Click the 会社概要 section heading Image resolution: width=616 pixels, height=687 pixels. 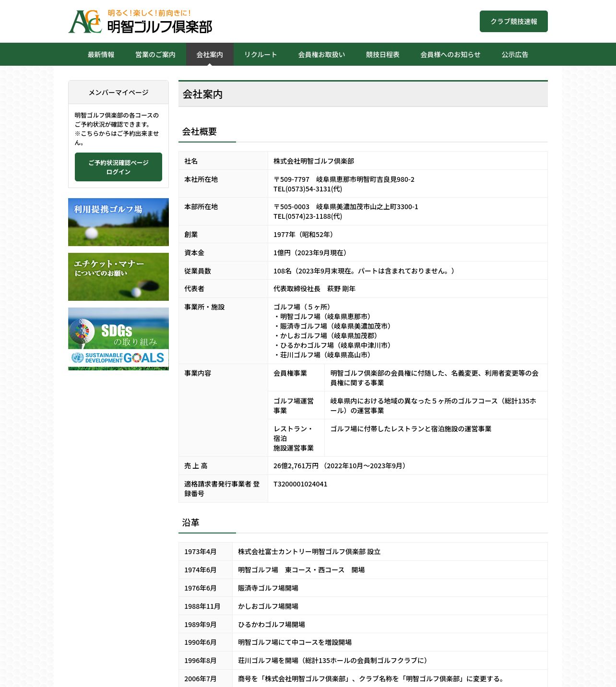click(200, 131)
